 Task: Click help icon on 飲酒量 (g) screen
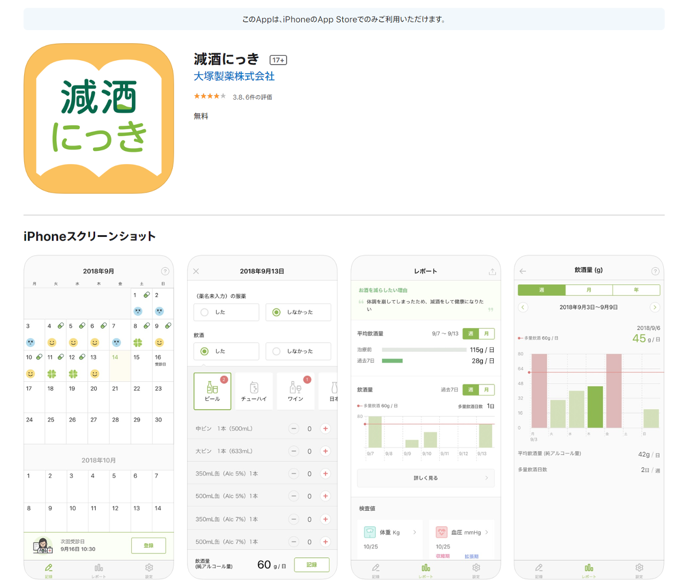(655, 271)
